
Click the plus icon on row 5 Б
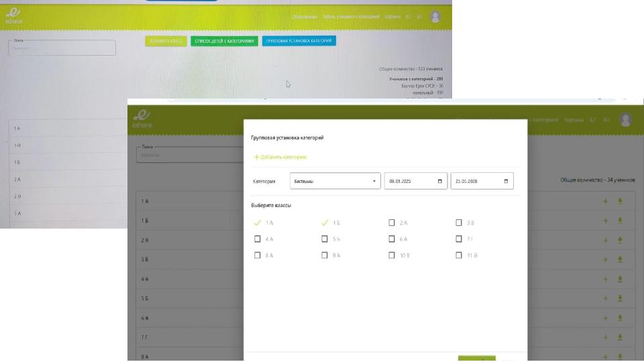pos(605,298)
